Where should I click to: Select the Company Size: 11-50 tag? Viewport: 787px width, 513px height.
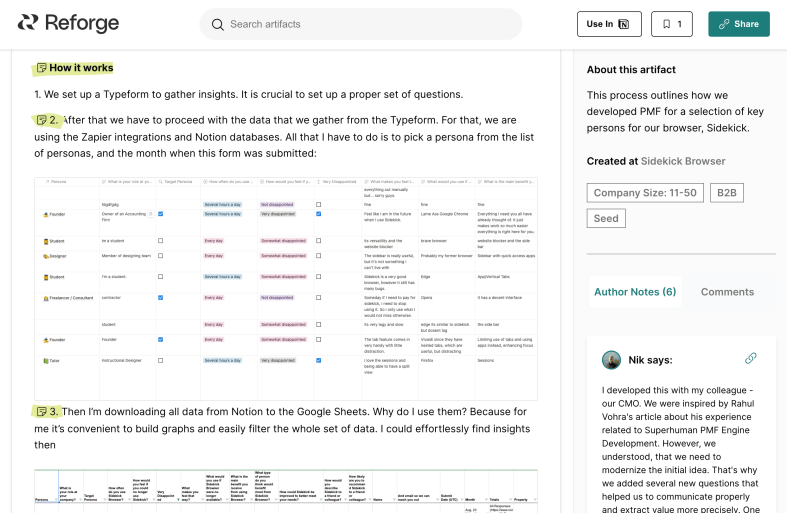point(644,193)
